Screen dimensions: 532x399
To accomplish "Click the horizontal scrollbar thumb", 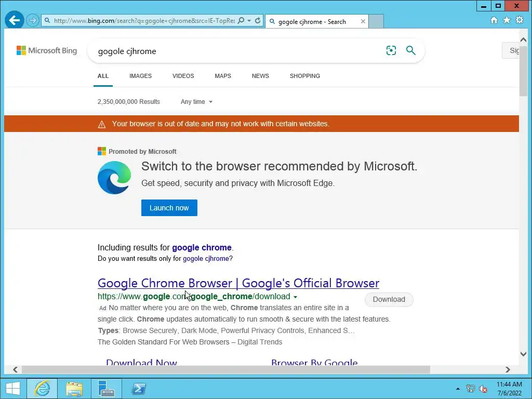I will pos(226,369).
